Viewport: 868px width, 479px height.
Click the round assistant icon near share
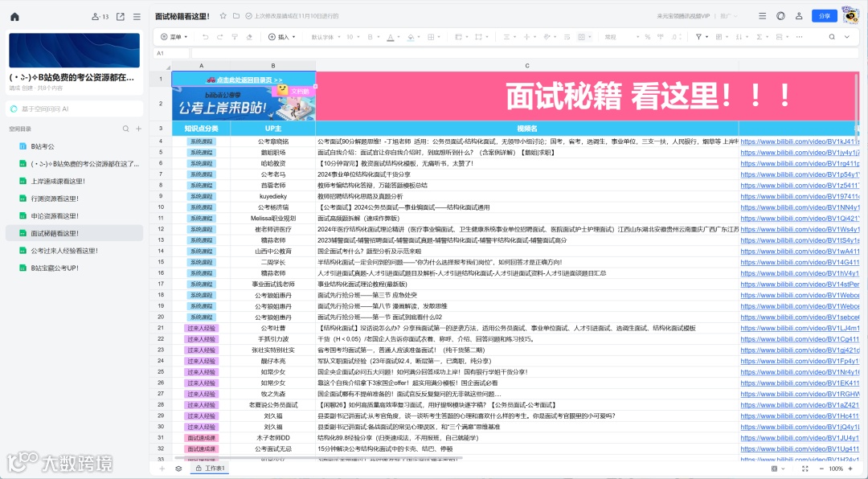click(780, 16)
